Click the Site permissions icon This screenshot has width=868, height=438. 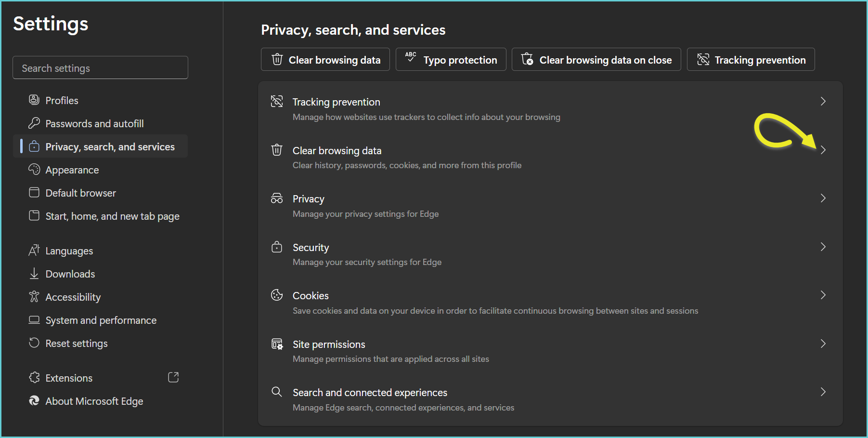(x=277, y=344)
